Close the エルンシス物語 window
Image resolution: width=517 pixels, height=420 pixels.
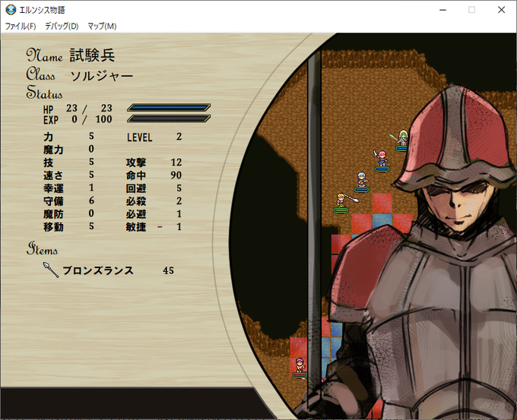click(501, 10)
